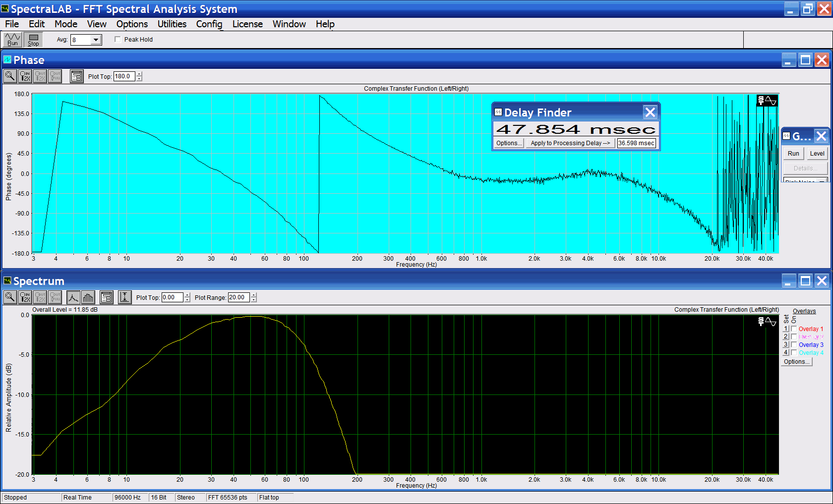Click the Run button in the main toolbar
Screen dimensions: 833x504
click(12, 40)
